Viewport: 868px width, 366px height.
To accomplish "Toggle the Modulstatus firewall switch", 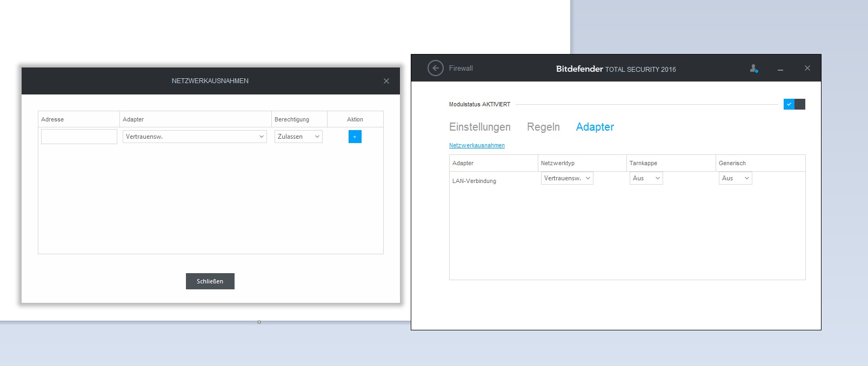I will 794,104.
